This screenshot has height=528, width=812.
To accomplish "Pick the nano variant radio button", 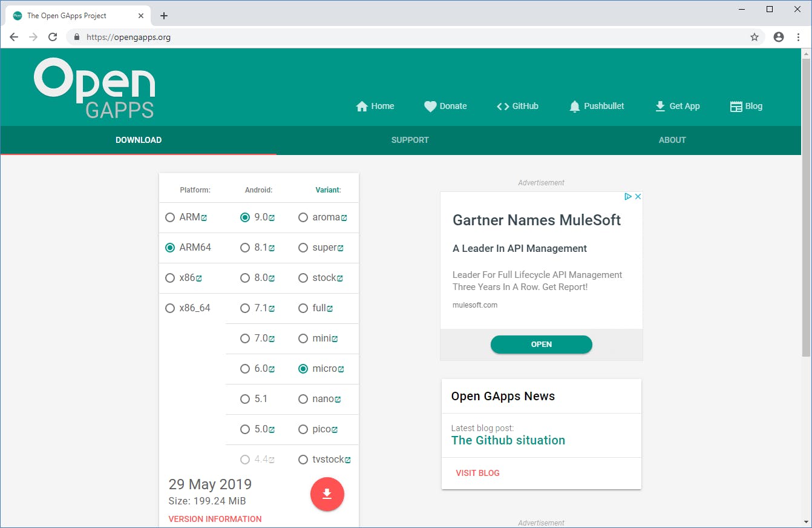I will [303, 399].
